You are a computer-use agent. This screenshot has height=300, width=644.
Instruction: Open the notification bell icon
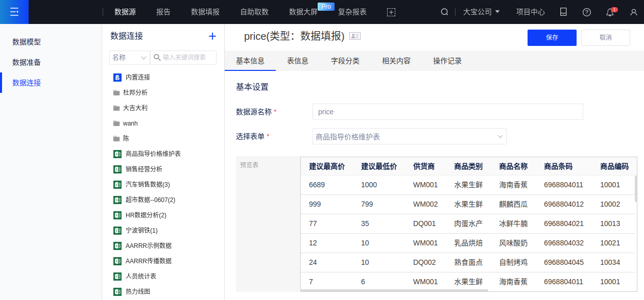pos(610,12)
